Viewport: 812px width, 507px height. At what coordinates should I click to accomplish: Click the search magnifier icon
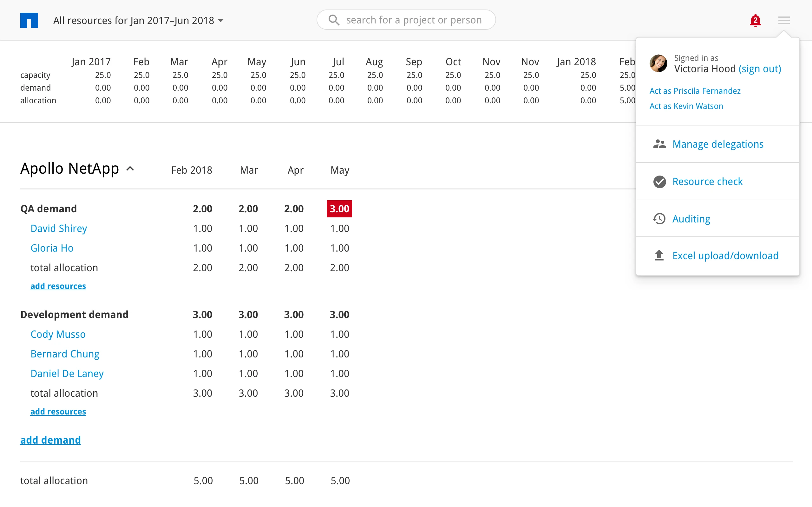pos(334,20)
